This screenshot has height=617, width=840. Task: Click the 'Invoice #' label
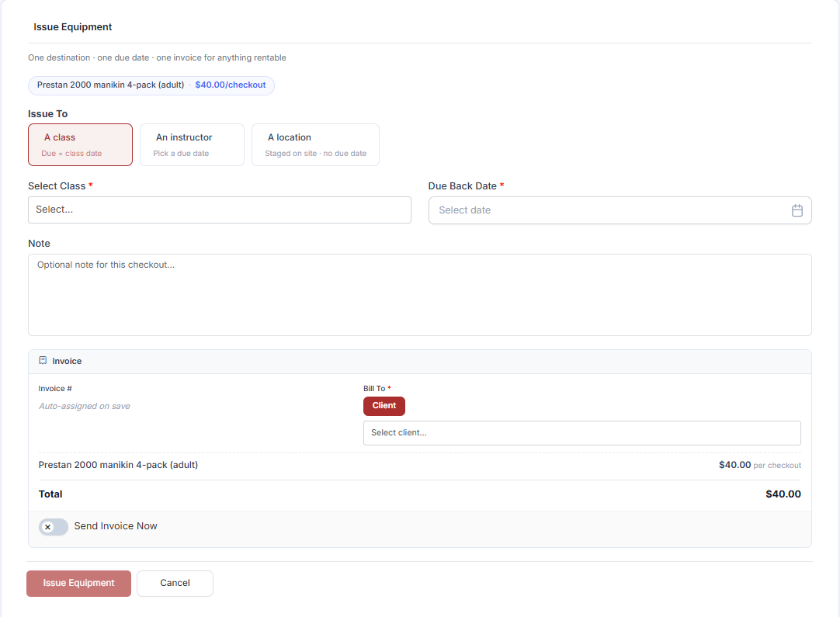[x=55, y=388]
